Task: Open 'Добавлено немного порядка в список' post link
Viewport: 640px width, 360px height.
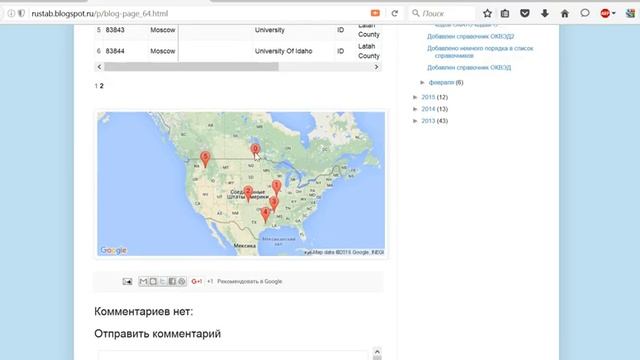Action: 480,51
